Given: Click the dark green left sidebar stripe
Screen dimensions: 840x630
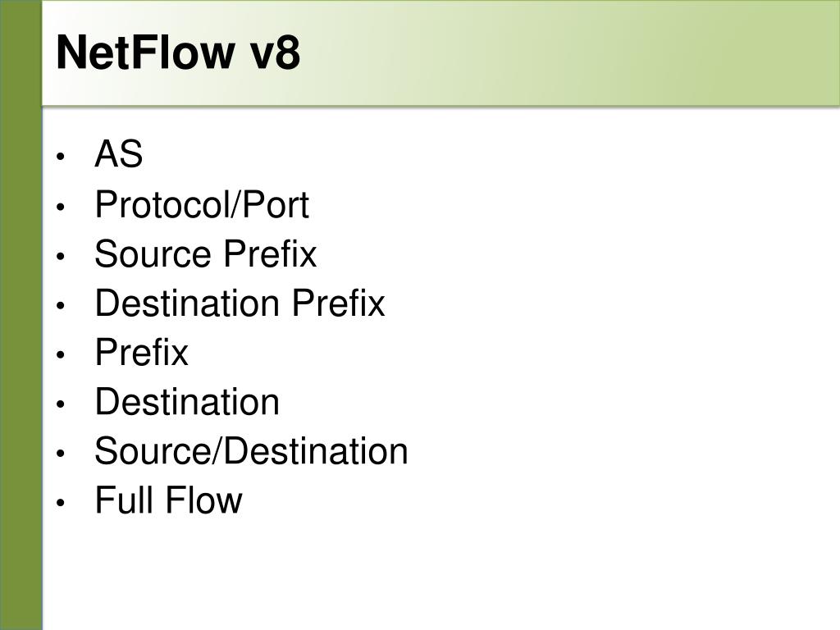Looking at the screenshot, I should point(21,315).
